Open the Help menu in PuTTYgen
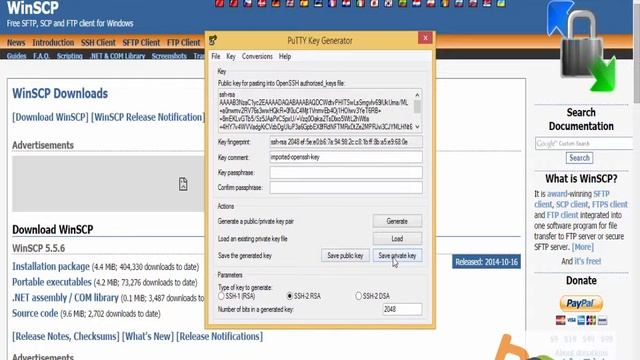 point(285,56)
